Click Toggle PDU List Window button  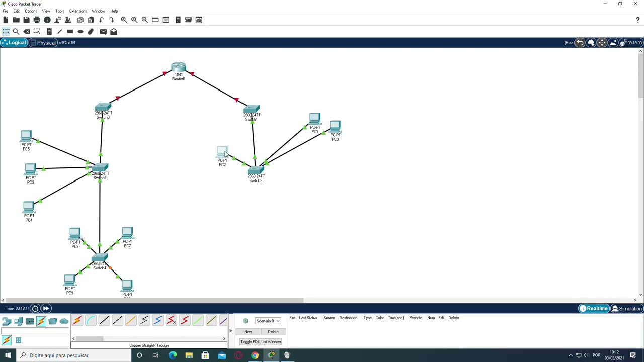pos(261,342)
